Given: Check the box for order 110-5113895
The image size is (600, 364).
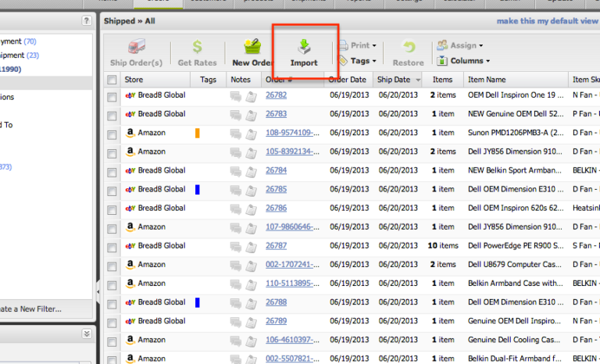Looking at the screenshot, I should pyautogui.click(x=112, y=285).
